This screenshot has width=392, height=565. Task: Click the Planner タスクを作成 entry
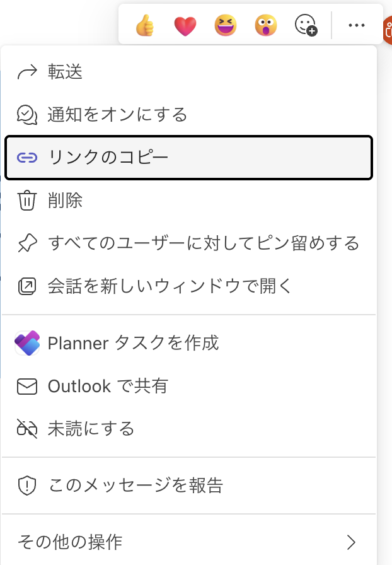tap(189, 343)
